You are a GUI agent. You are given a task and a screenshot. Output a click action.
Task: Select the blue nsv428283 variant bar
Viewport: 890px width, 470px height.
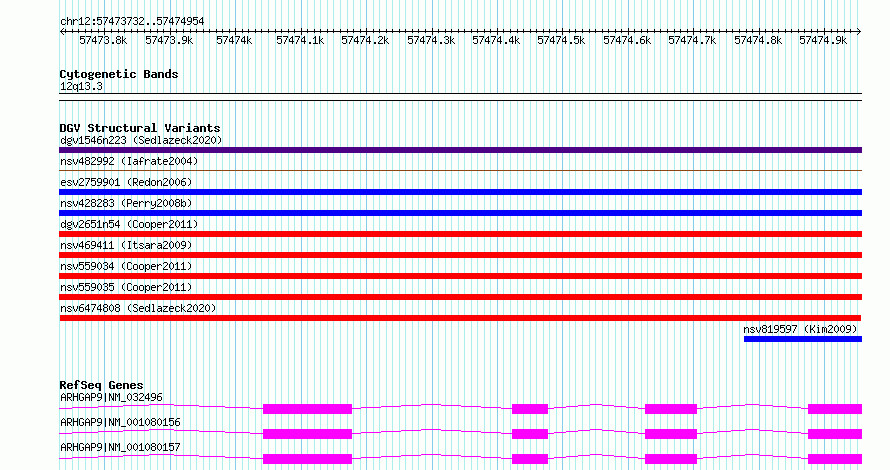pyautogui.click(x=460, y=213)
